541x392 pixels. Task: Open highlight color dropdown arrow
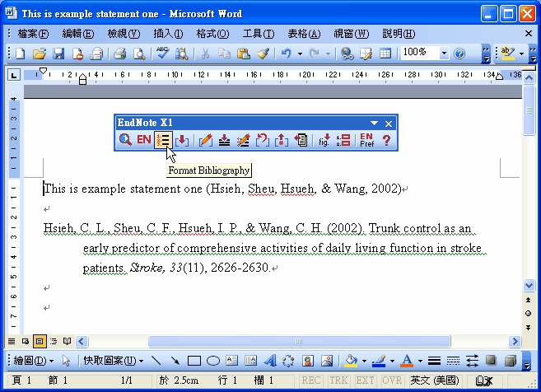pos(521,54)
